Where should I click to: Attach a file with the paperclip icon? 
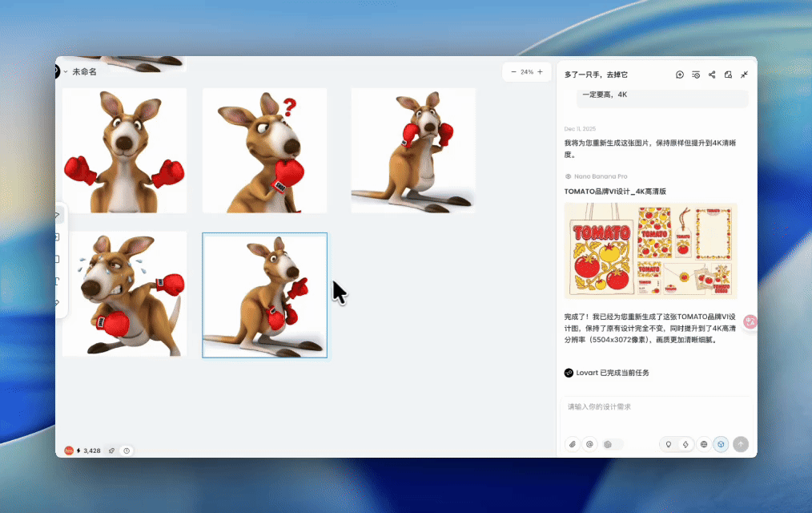point(573,444)
